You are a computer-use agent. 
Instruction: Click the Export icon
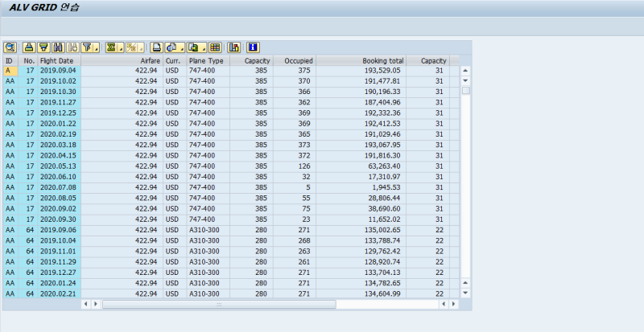(x=193, y=47)
